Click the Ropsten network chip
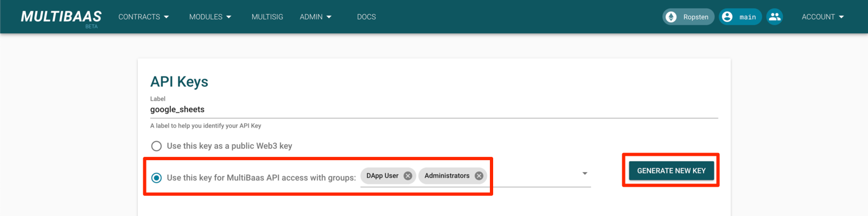 pyautogui.click(x=688, y=17)
